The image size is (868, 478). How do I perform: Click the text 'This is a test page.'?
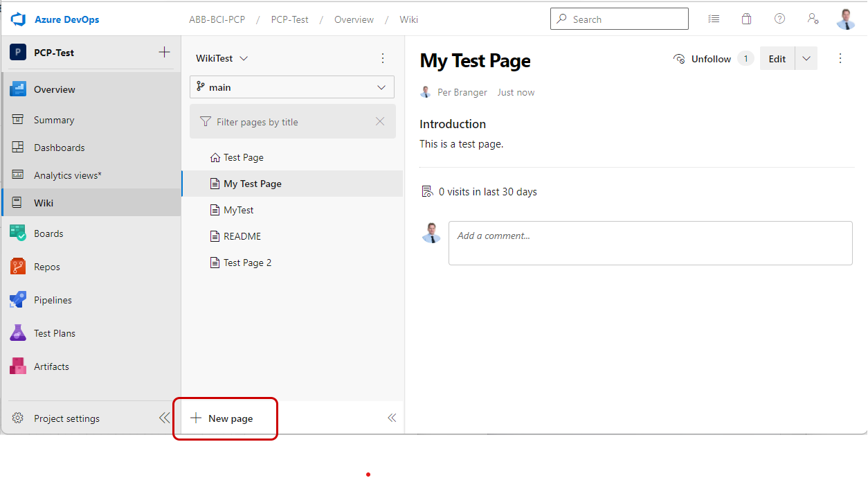click(x=462, y=144)
